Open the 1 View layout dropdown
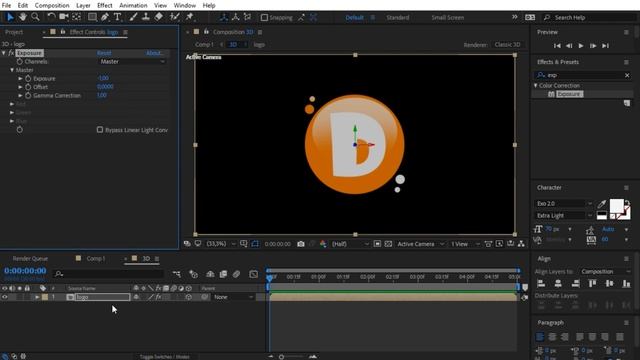The width and height of the screenshot is (640, 360). 465,244
